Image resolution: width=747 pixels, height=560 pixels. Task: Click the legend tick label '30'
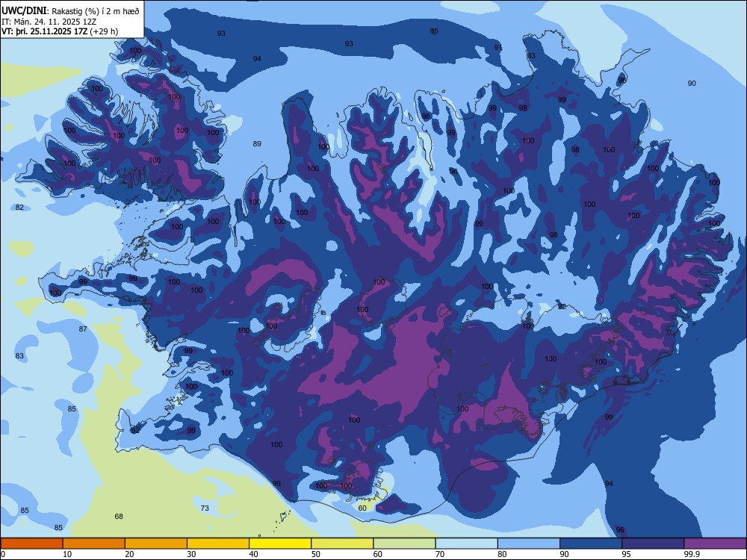point(191,554)
